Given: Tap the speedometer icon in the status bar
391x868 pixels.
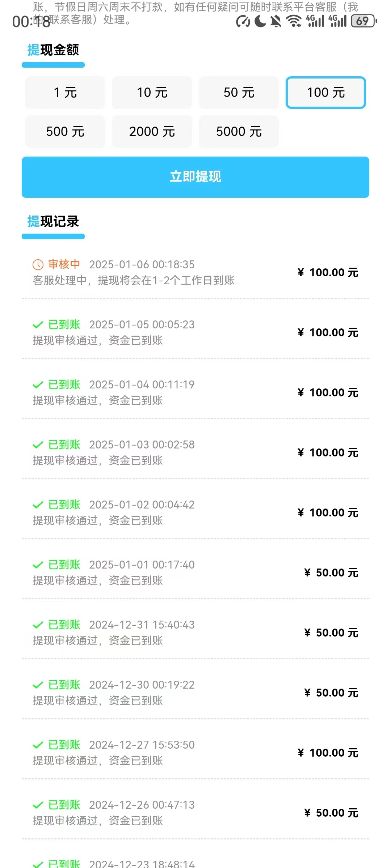Looking at the screenshot, I should [x=243, y=22].
